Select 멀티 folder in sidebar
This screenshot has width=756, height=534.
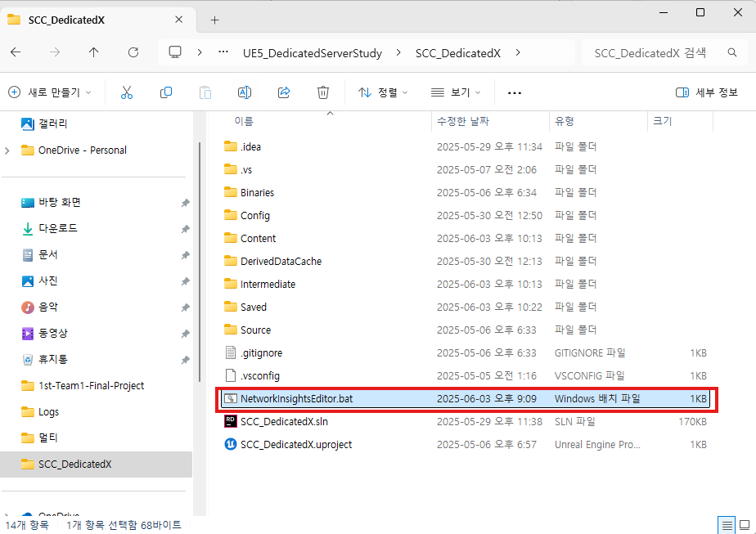pos(97,438)
